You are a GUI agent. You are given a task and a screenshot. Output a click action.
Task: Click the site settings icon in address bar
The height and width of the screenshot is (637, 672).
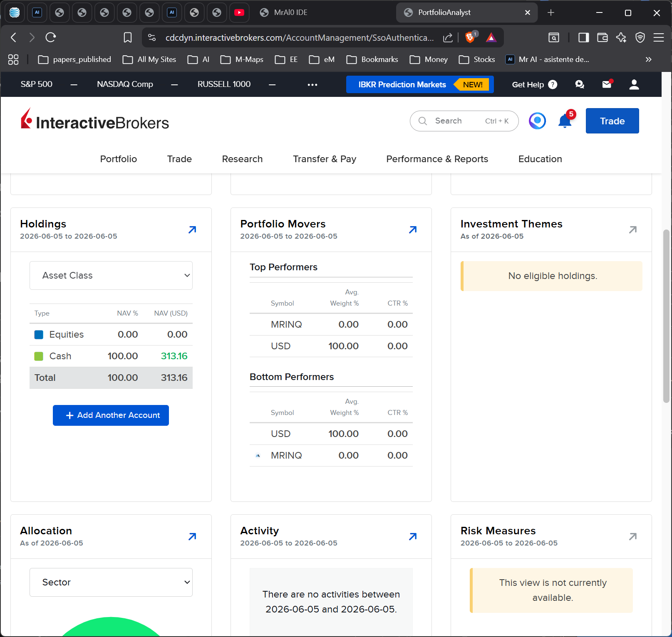click(x=152, y=38)
